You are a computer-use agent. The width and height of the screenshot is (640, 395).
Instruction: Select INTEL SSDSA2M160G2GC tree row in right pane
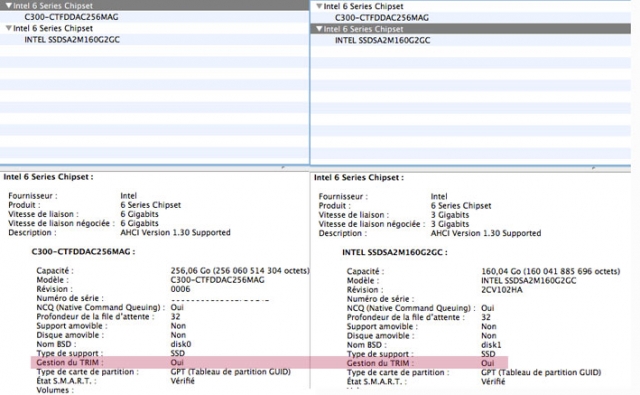471,40
